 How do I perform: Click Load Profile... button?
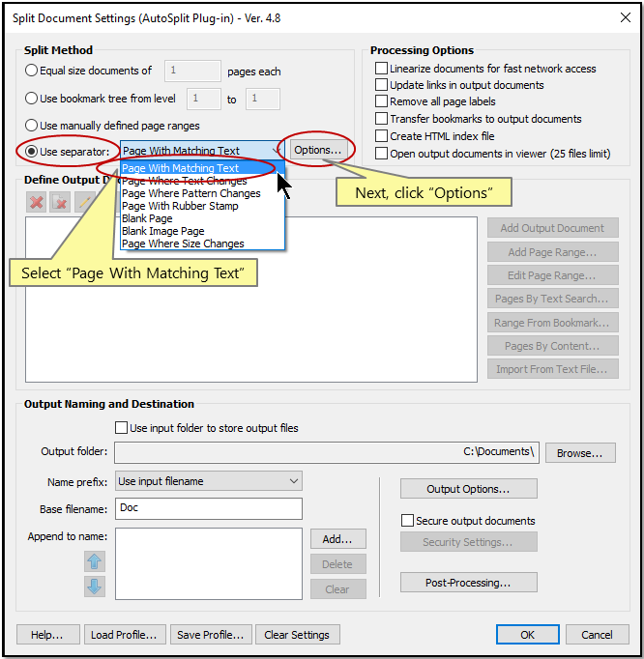[125, 635]
